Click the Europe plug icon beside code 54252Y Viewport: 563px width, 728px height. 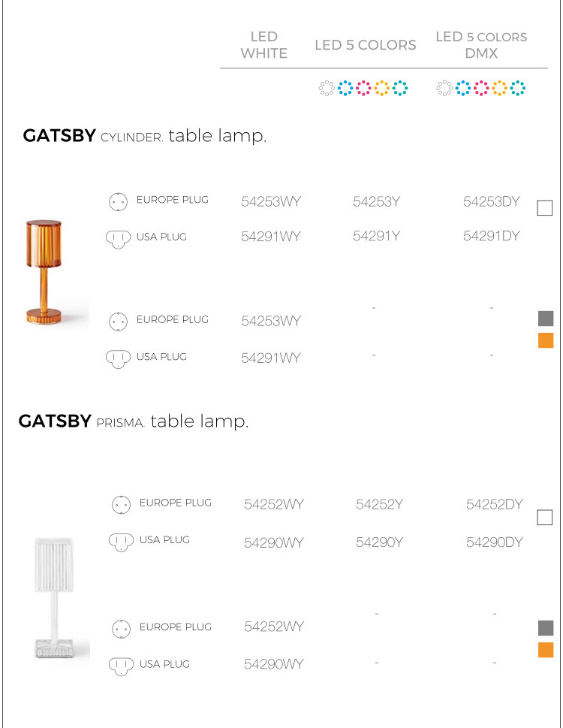pos(120,504)
